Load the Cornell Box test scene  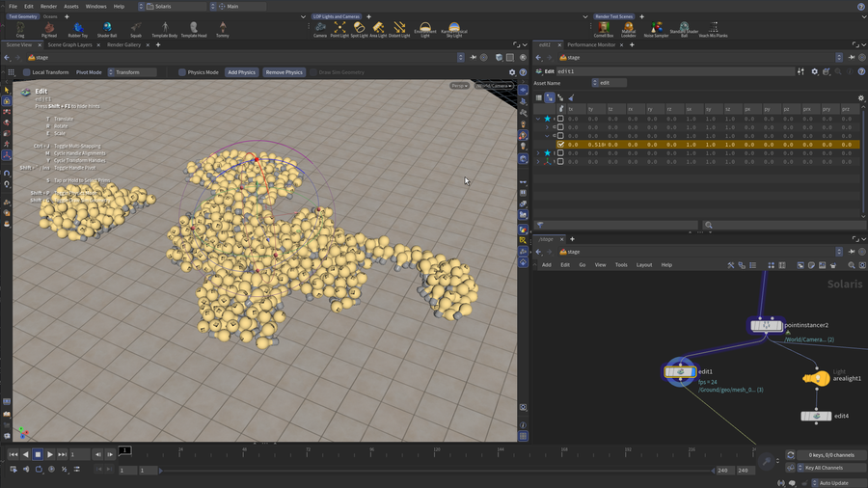pyautogui.click(x=604, y=29)
